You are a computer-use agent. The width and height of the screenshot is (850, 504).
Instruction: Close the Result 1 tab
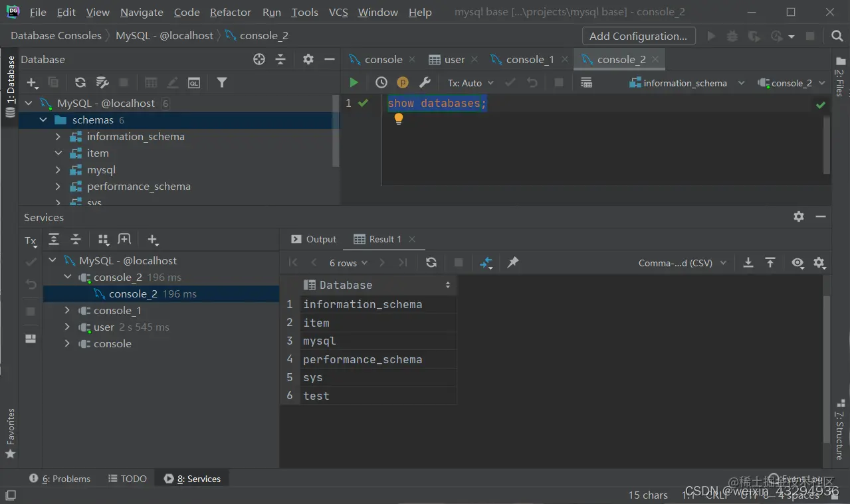pos(412,239)
